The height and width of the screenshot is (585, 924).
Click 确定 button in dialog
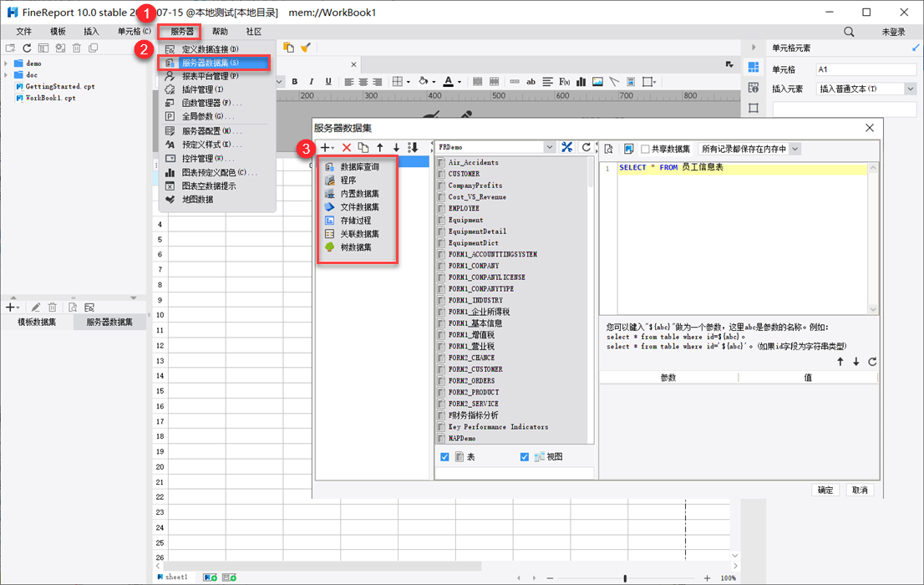pos(825,490)
